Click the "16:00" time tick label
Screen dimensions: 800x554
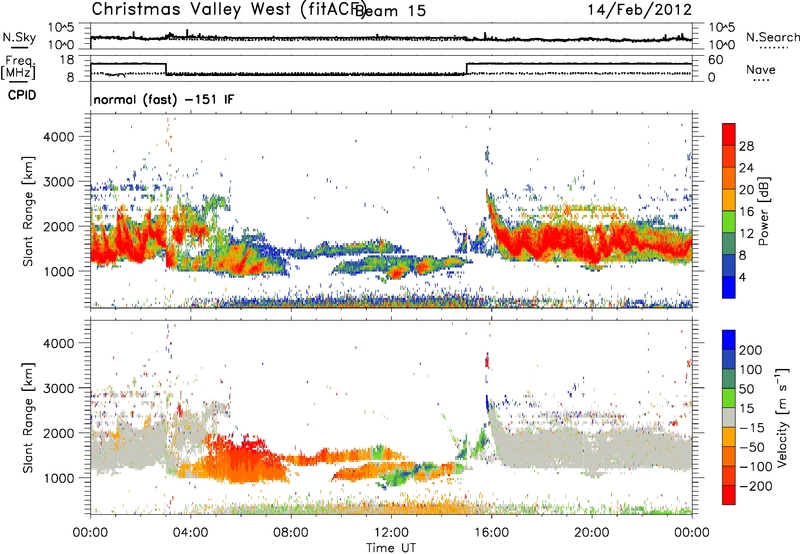pos(492,533)
